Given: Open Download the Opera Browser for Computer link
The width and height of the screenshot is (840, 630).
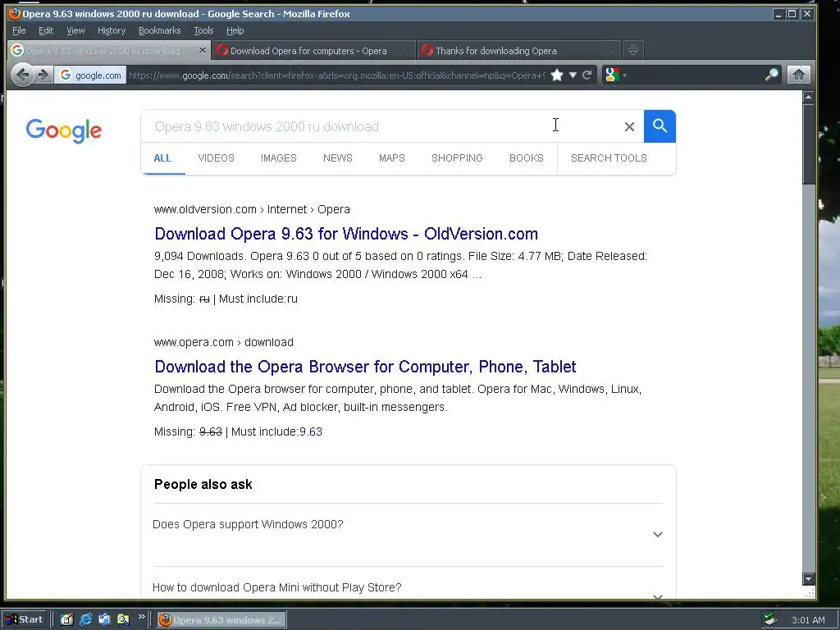Looking at the screenshot, I should (365, 367).
